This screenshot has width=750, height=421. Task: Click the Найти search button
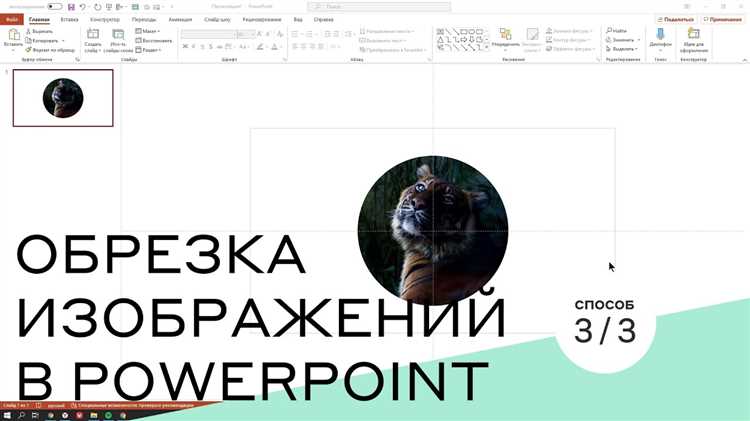(617, 31)
